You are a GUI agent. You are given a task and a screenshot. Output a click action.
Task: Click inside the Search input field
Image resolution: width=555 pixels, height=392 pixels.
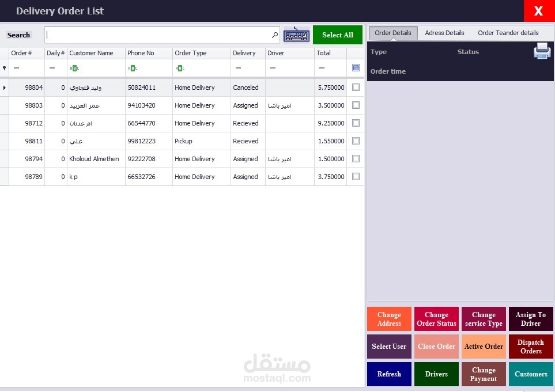click(161, 35)
